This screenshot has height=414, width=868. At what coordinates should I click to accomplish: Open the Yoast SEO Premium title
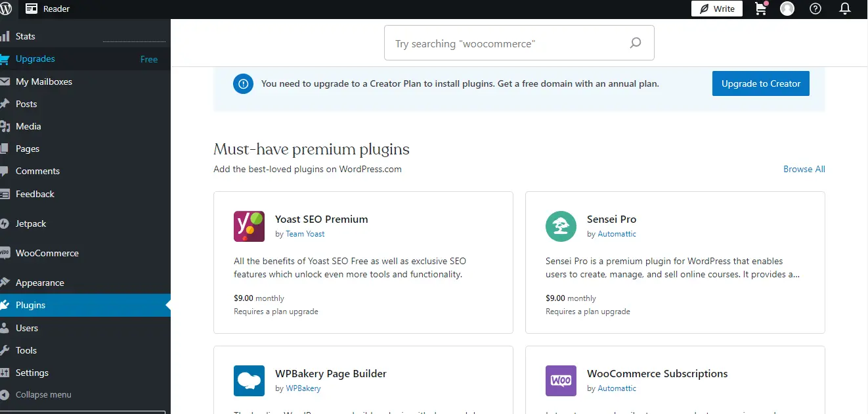[322, 219]
